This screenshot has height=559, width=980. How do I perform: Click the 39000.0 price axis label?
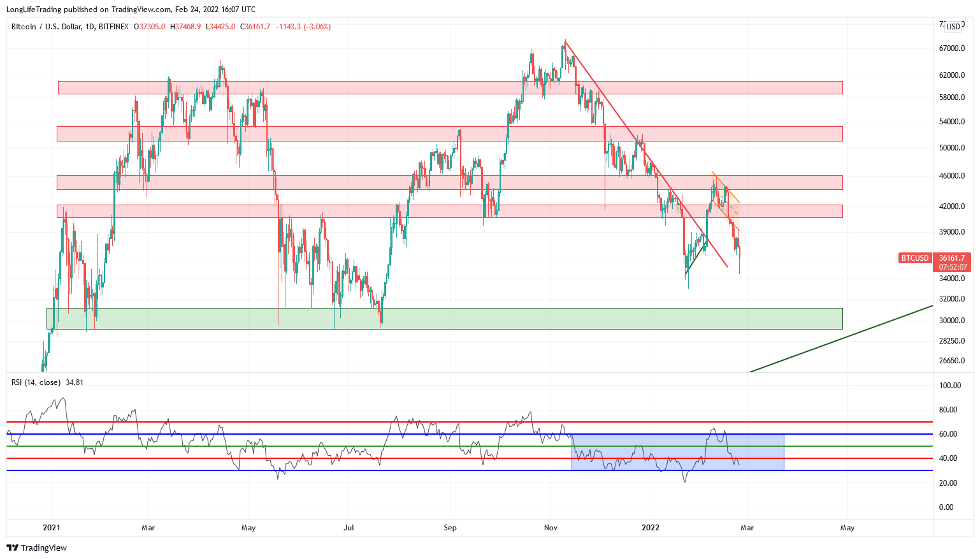click(x=952, y=232)
